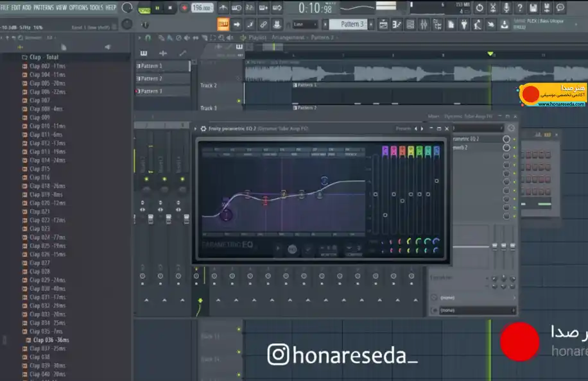
Task: Select Pattern 2 in the pattern list
Action: 163,79
